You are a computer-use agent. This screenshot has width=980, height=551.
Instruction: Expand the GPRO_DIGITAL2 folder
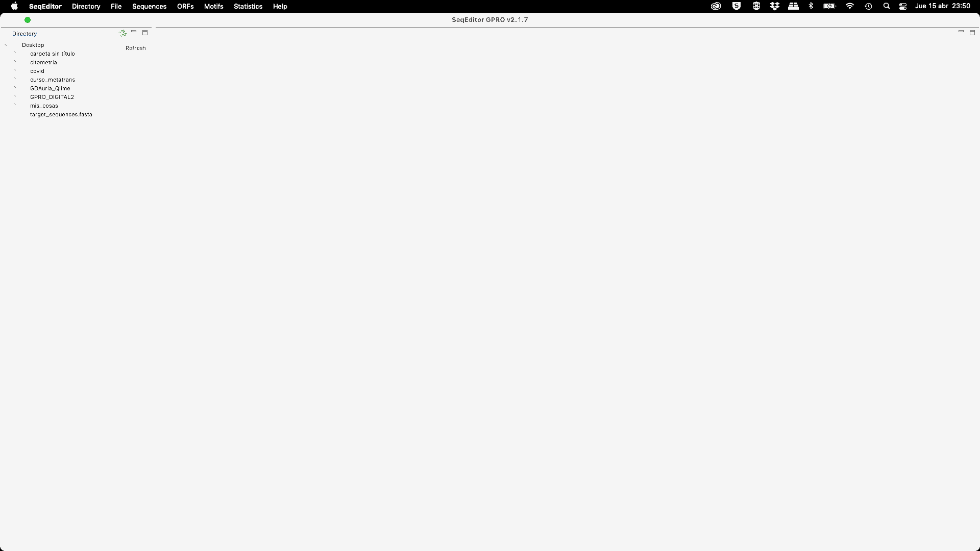[x=15, y=96]
